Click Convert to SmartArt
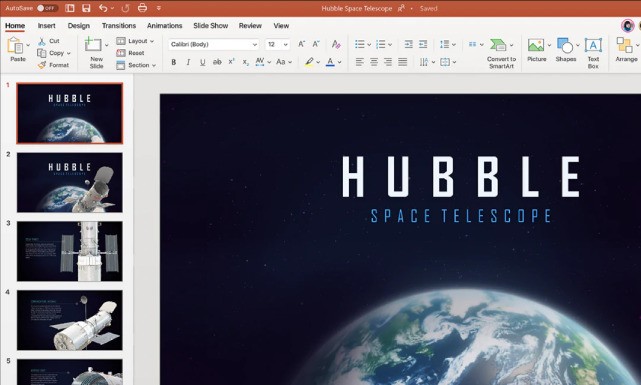 (x=501, y=53)
